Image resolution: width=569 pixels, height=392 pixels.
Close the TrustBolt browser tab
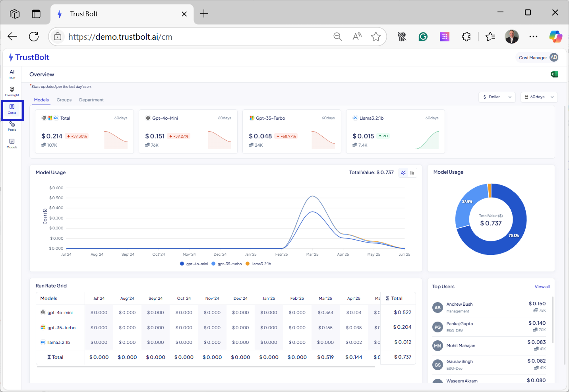(x=184, y=14)
